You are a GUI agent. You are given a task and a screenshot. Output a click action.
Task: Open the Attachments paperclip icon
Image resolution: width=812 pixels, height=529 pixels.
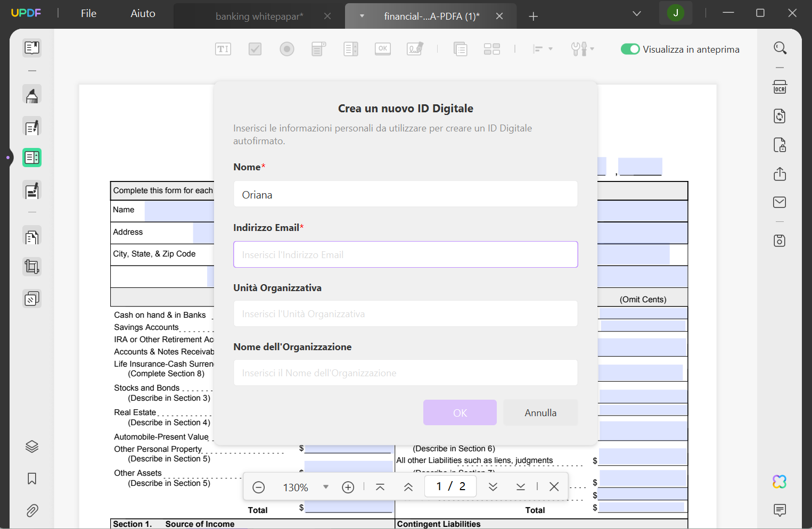click(32, 511)
